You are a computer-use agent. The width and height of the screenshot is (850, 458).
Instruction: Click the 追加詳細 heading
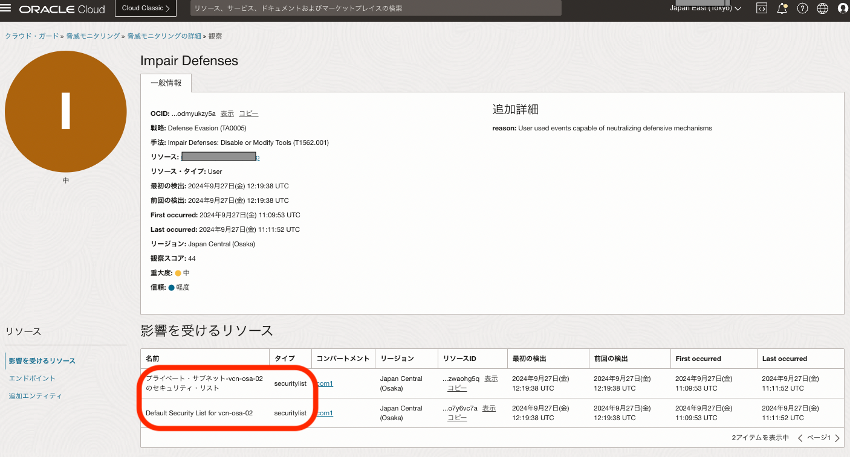click(x=515, y=109)
